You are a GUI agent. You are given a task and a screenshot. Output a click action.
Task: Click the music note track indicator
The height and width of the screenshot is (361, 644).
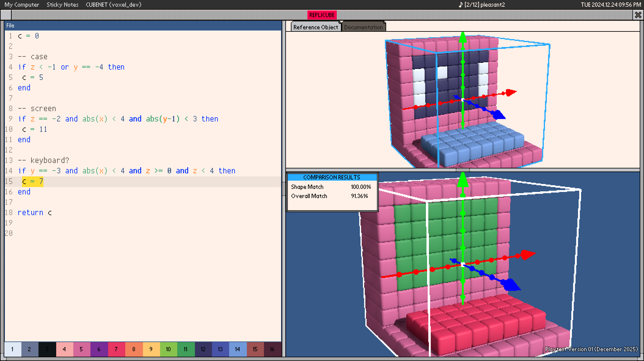(x=481, y=5)
